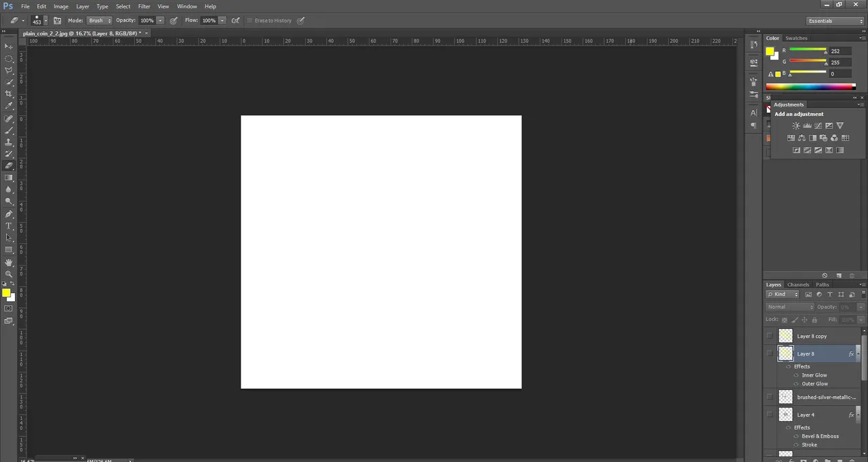Pick a color from the spectrum ramp

click(x=810, y=86)
